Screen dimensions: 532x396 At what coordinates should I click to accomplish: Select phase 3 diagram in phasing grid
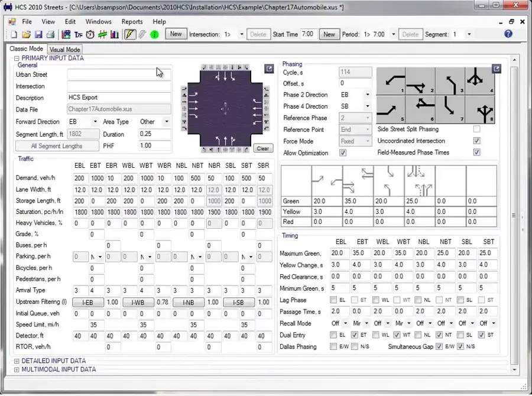point(450,81)
